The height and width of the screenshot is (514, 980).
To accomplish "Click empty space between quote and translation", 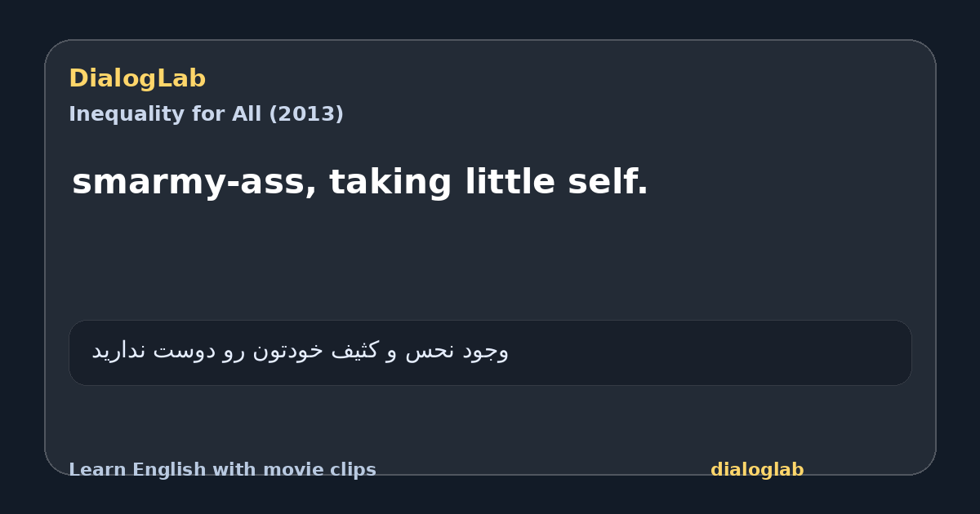I will tap(490, 261).
